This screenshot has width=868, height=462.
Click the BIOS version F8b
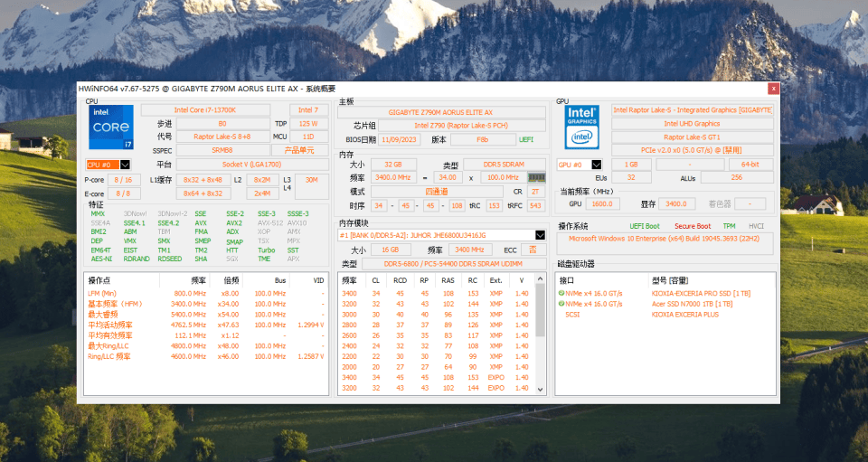pyautogui.click(x=483, y=139)
